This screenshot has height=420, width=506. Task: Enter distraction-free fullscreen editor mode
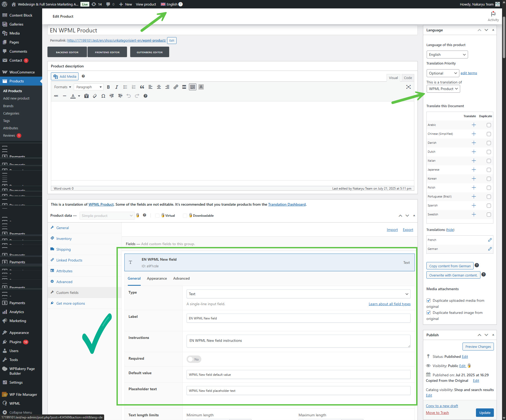click(x=408, y=87)
